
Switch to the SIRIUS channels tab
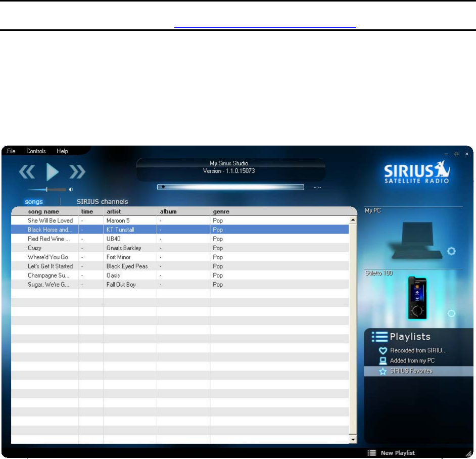click(x=102, y=202)
